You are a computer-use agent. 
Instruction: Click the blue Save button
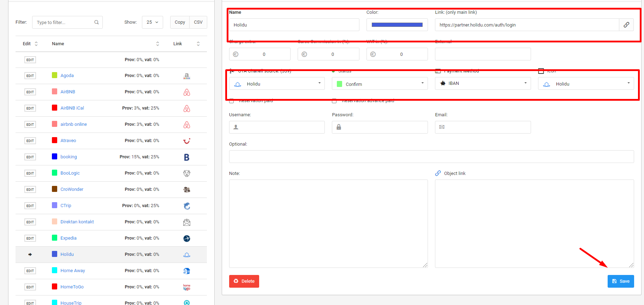pyautogui.click(x=621, y=281)
